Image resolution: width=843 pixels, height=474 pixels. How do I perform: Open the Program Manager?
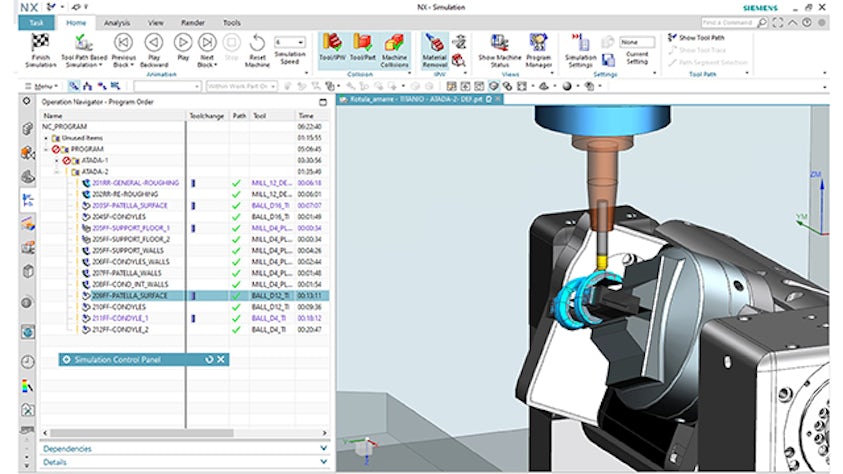coord(538,51)
